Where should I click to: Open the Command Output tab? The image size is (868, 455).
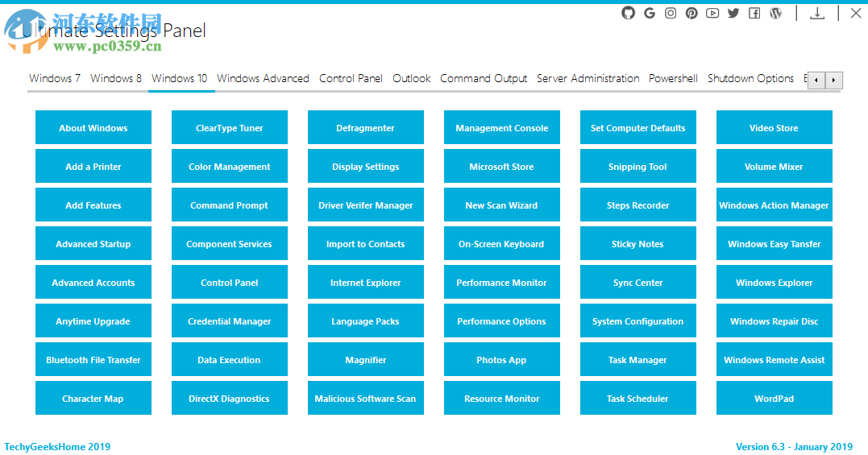pos(484,78)
